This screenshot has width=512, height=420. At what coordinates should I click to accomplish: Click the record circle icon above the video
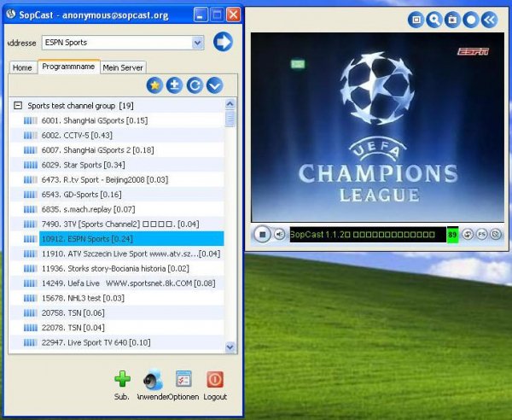click(x=471, y=20)
